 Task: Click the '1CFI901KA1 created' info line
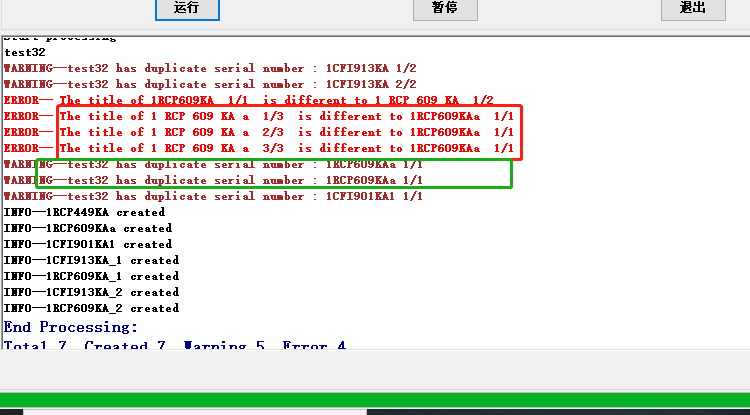pos(88,244)
